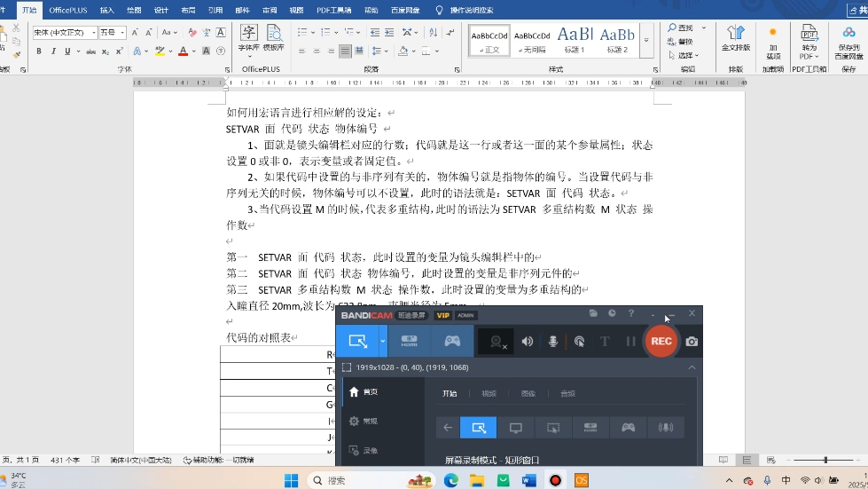Image resolution: width=868 pixels, height=489 pixels.
Task: Select Bandicam fullscreen monitor mode icon
Action: pos(516,428)
